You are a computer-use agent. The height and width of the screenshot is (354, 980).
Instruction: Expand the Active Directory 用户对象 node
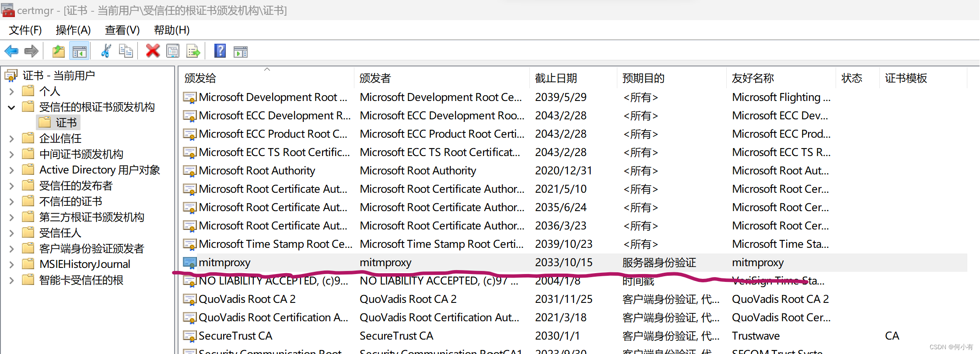pos(12,170)
